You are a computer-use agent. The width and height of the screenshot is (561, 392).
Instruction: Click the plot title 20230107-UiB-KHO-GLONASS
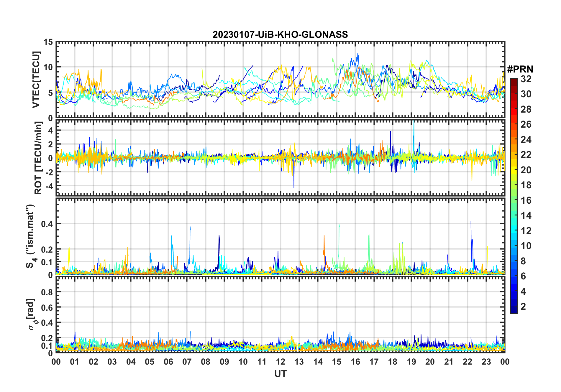280,34
